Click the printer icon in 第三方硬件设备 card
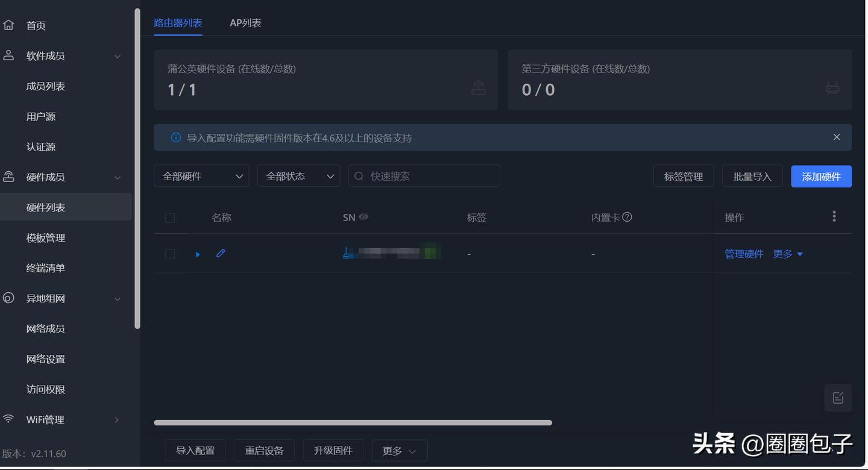 pos(832,88)
